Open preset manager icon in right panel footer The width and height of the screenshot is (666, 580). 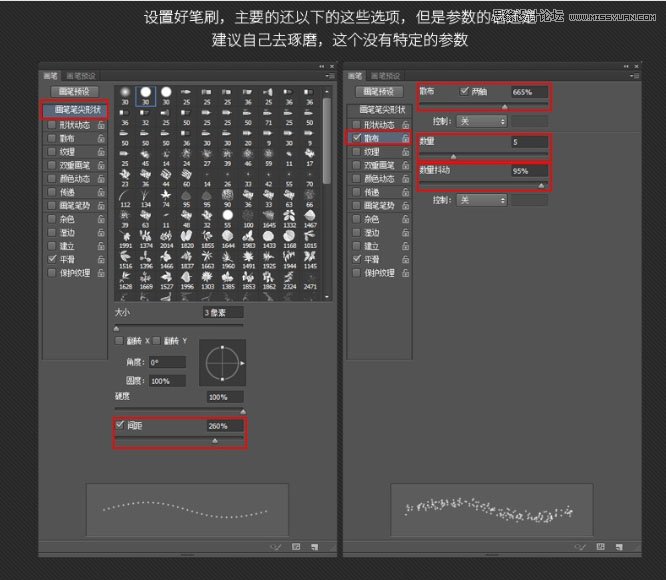click(601, 547)
